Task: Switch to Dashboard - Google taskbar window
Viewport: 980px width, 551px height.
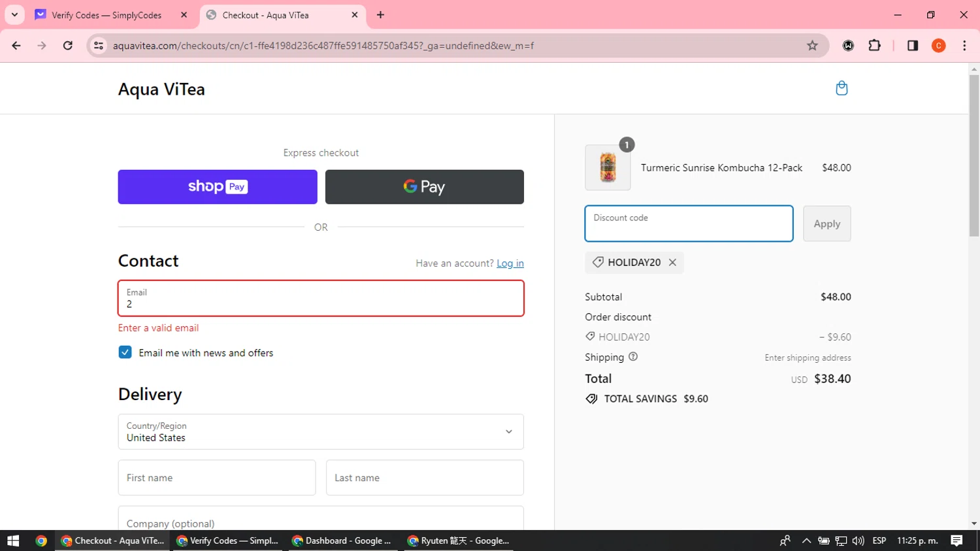Action: coord(342,541)
